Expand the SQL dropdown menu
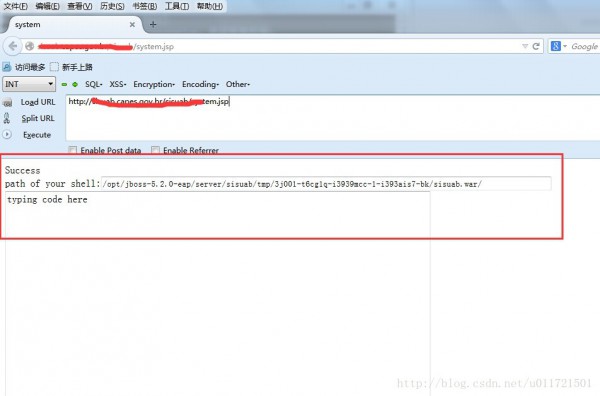This screenshot has width=600, height=396. [x=94, y=84]
